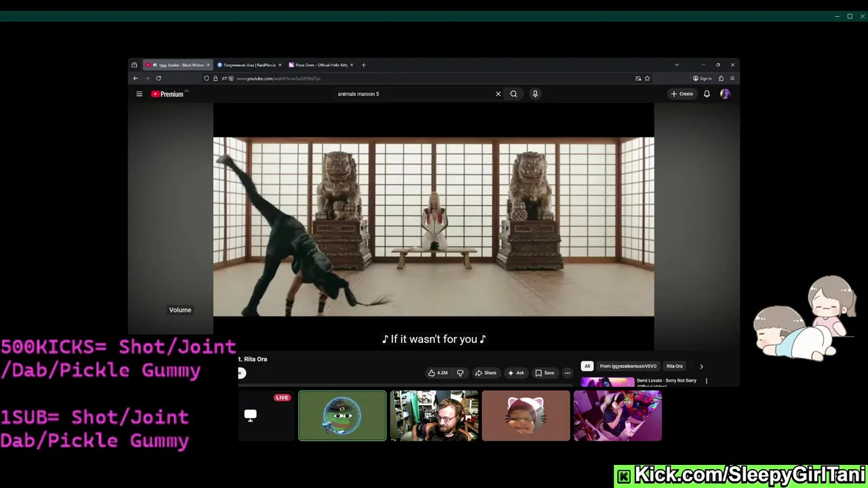Close the Forgeweaver RaidPlan.io tab
Image resolution: width=868 pixels, height=488 pixels.
pos(280,65)
